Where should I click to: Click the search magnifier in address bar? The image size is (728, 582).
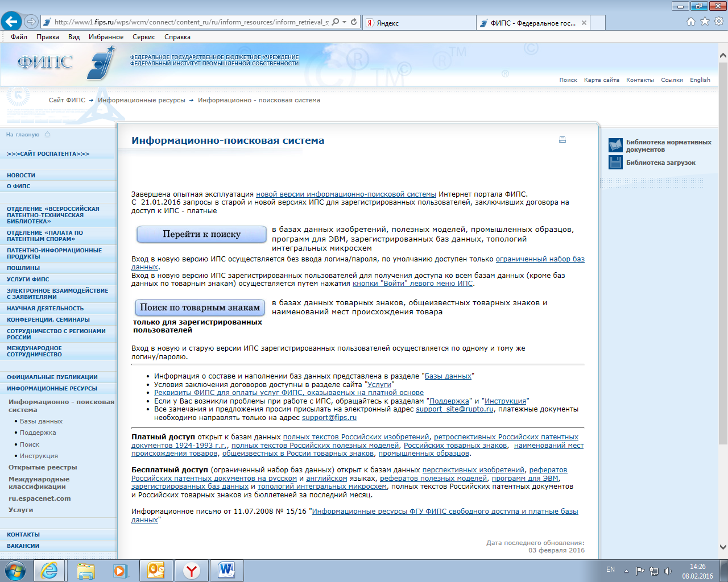coord(336,22)
